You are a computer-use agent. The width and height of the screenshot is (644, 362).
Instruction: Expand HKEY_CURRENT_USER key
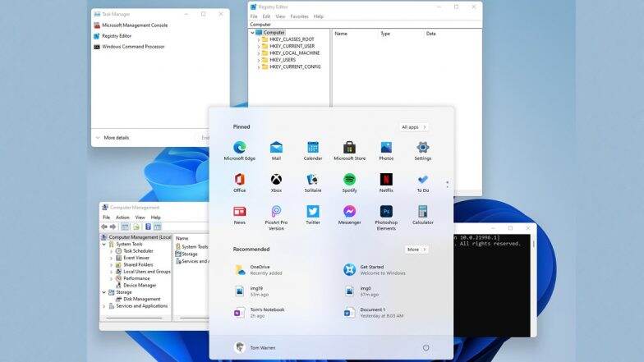258,46
